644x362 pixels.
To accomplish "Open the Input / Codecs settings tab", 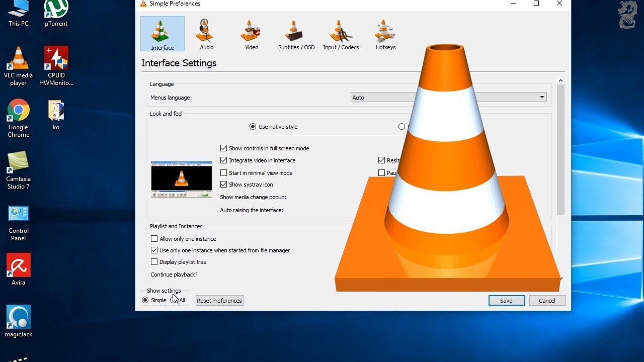I will click(x=341, y=34).
